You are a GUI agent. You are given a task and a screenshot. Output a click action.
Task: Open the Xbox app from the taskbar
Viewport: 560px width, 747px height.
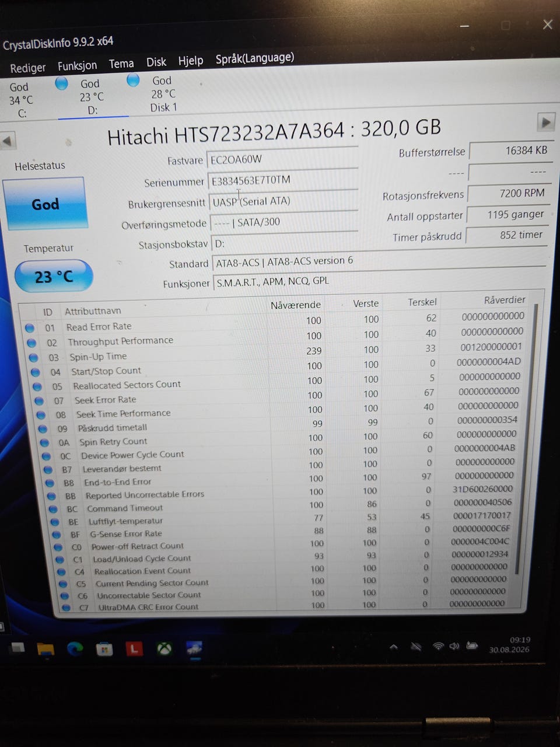pos(164,648)
